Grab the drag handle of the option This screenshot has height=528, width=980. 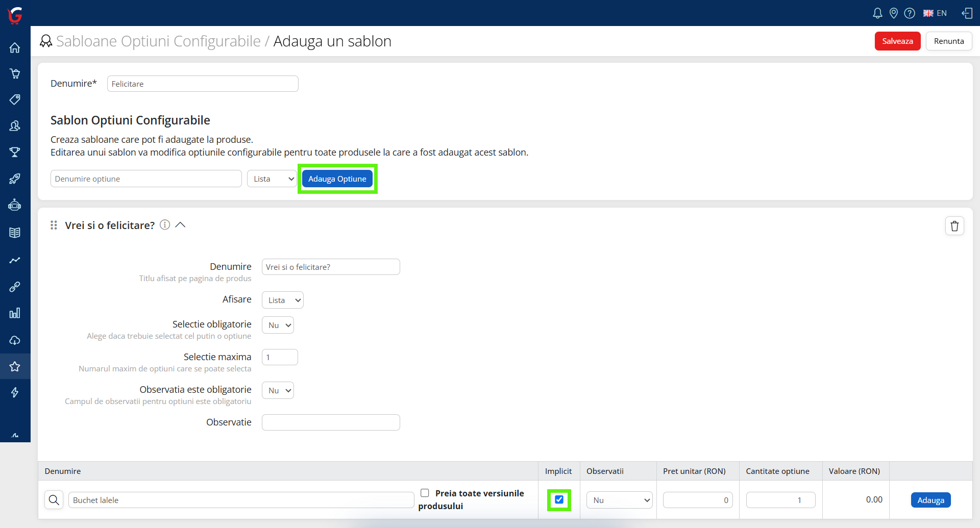tap(54, 225)
